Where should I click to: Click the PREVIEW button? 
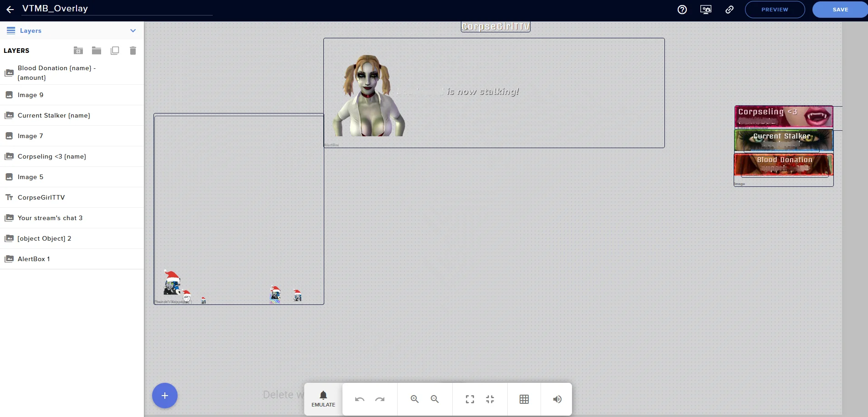(775, 10)
